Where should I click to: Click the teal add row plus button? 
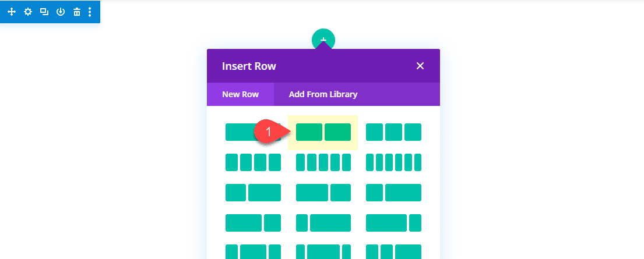tap(323, 38)
